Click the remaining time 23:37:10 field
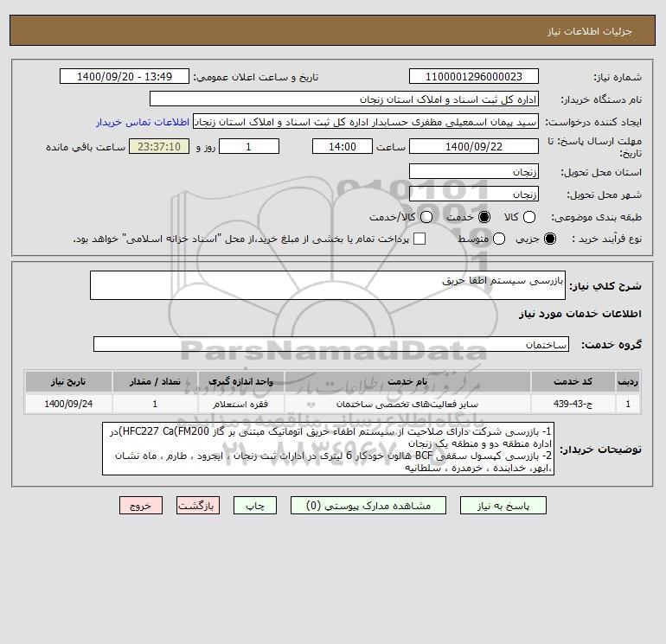 [x=159, y=146]
